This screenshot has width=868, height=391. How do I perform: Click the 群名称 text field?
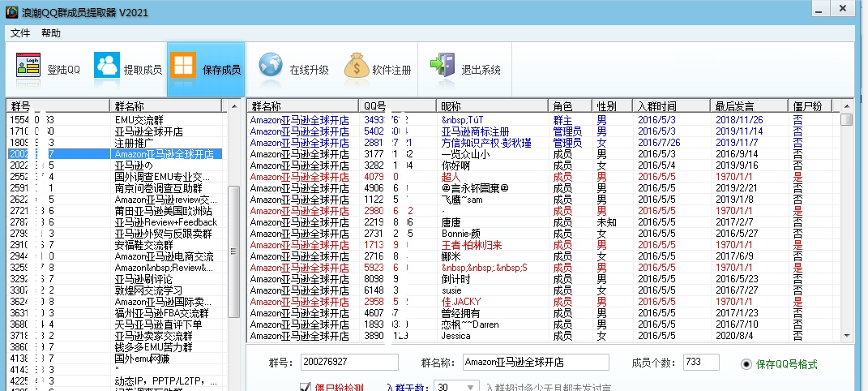pos(536,363)
